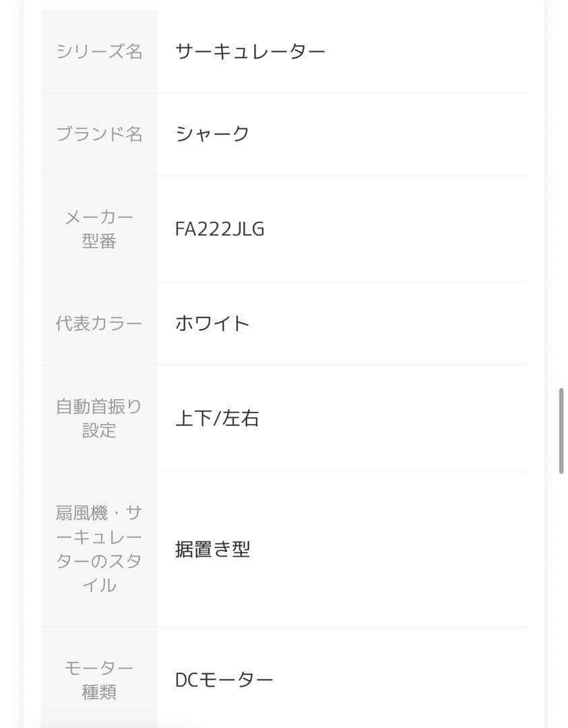Click the ブランド名 label cell
Screen dimensions: 568x728
pyautogui.click(x=99, y=134)
